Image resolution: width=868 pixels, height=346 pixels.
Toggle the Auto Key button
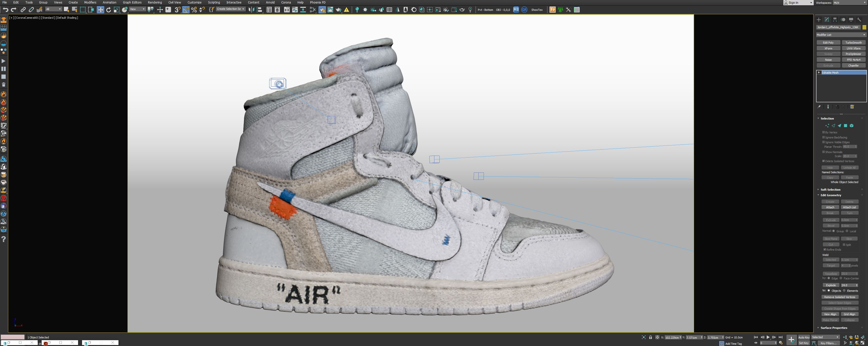pos(804,337)
